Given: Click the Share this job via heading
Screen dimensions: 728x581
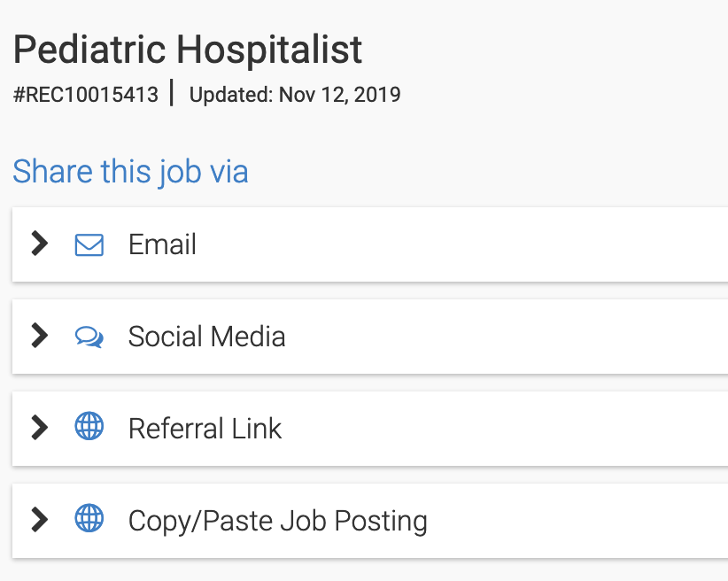Looking at the screenshot, I should pyautogui.click(x=130, y=171).
